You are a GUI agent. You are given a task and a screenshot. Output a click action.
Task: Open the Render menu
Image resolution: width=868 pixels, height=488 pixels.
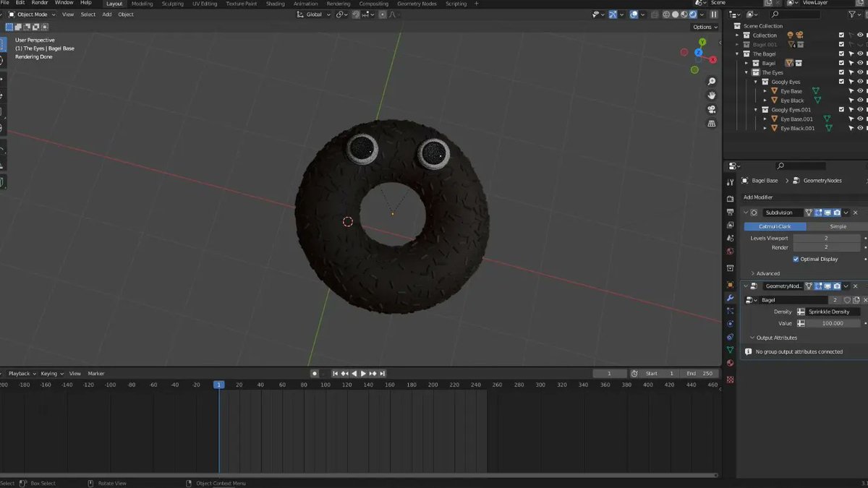(40, 3)
